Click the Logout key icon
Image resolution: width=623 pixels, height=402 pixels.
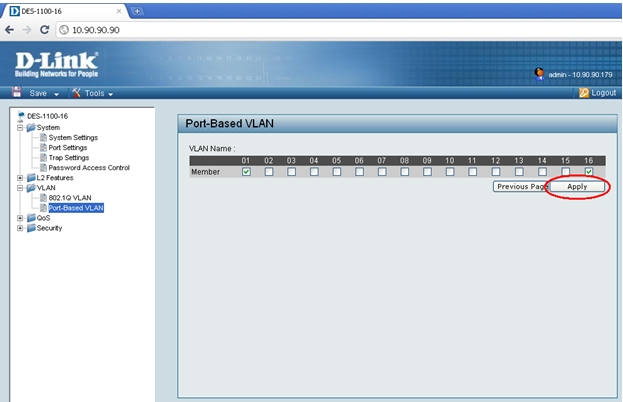click(x=584, y=93)
